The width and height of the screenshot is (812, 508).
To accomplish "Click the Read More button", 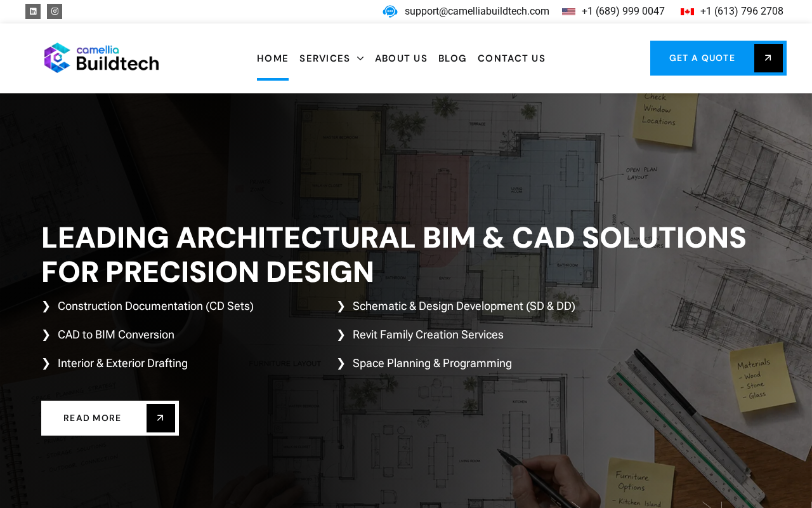I will (x=110, y=418).
